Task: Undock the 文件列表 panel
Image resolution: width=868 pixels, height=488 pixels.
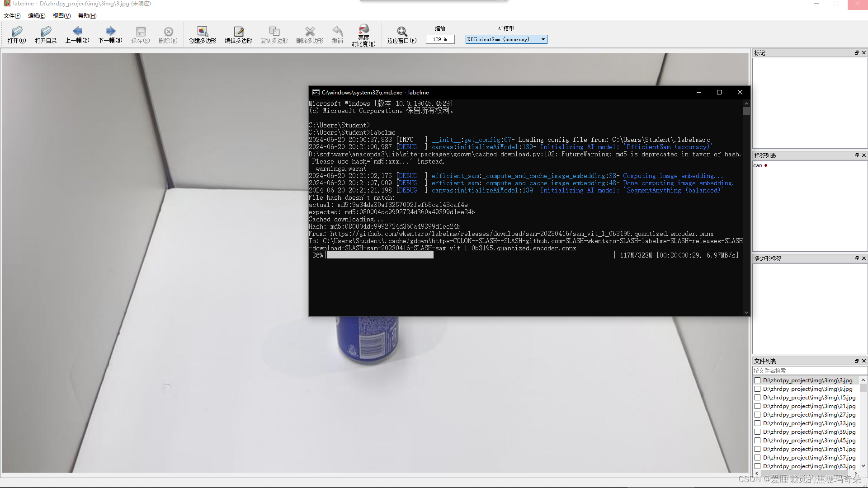Action: (856, 361)
